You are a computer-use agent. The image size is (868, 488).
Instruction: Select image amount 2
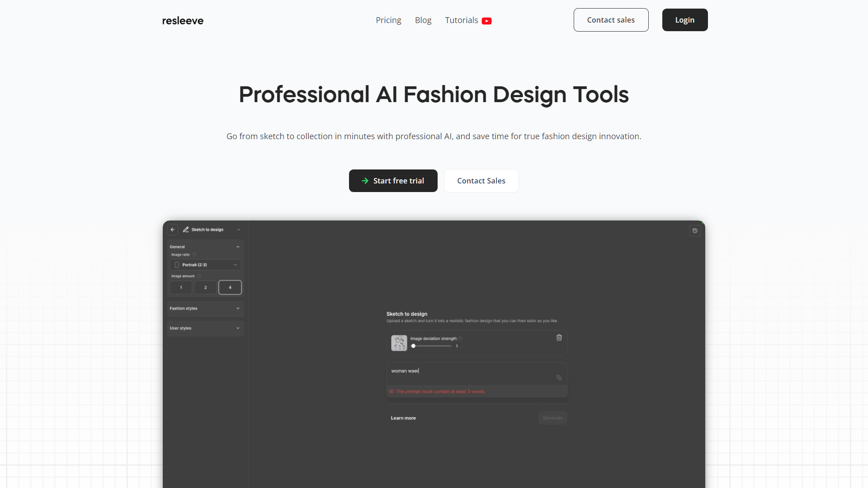(x=205, y=287)
